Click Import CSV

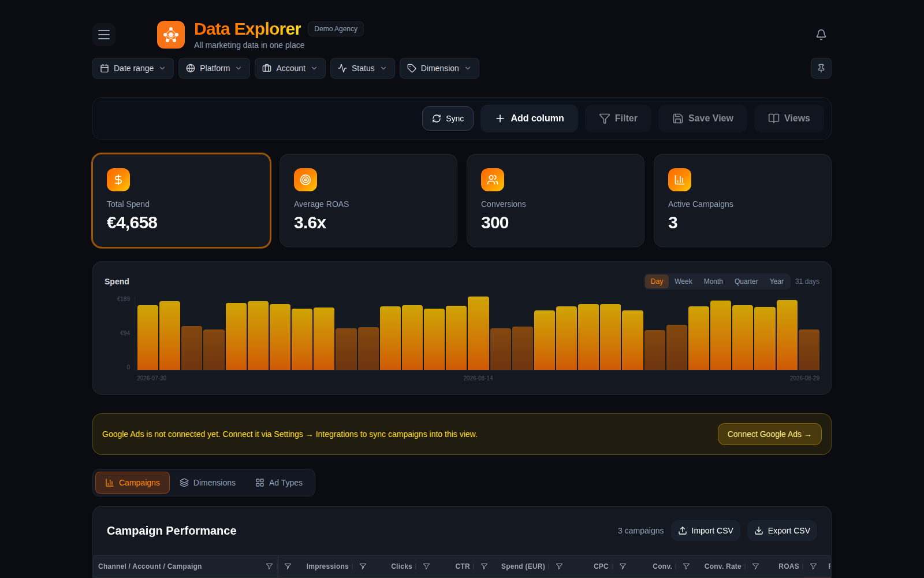706,531
